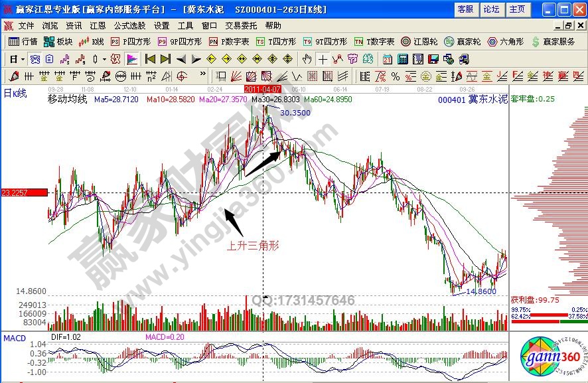This screenshot has height=383, width=588.
Task: Toggle the crosshair cursor button
Action: point(323,58)
